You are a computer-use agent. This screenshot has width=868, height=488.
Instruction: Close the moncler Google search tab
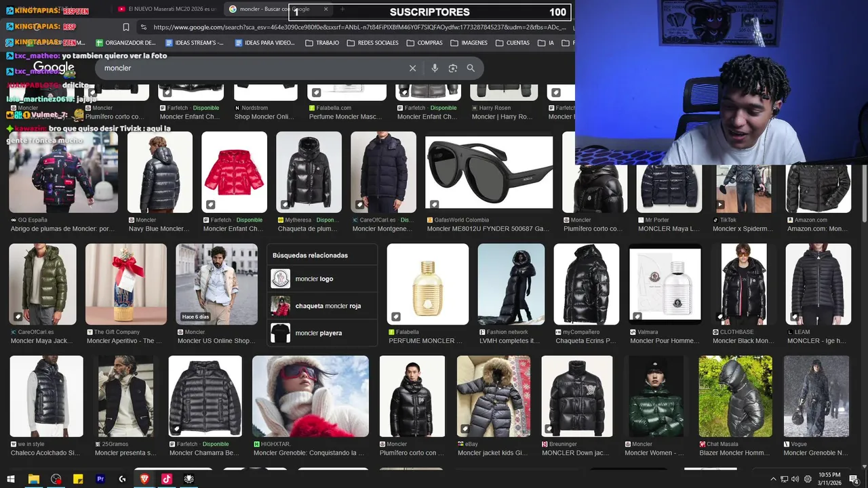[x=326, y=9]
